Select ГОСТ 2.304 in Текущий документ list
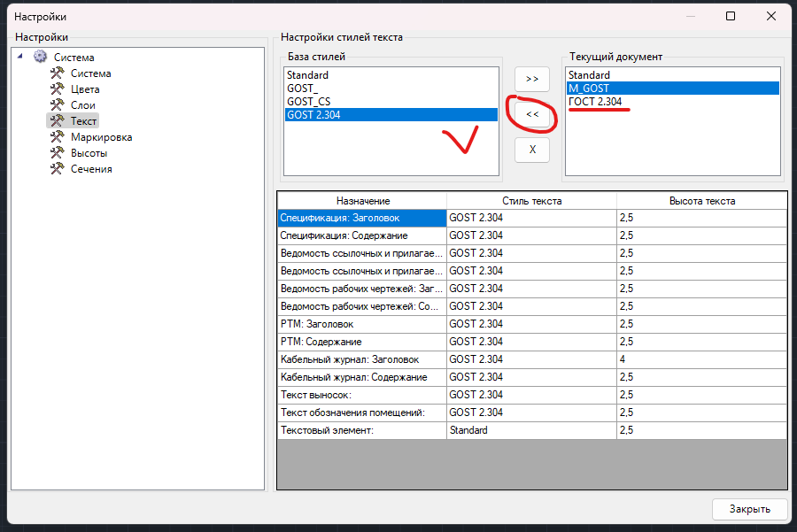 coord(595,102)
